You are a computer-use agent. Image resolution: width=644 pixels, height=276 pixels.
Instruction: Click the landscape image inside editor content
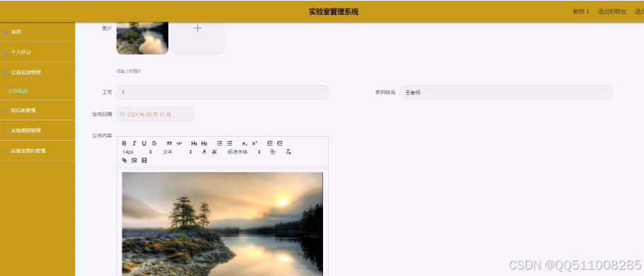click(222, 224)
